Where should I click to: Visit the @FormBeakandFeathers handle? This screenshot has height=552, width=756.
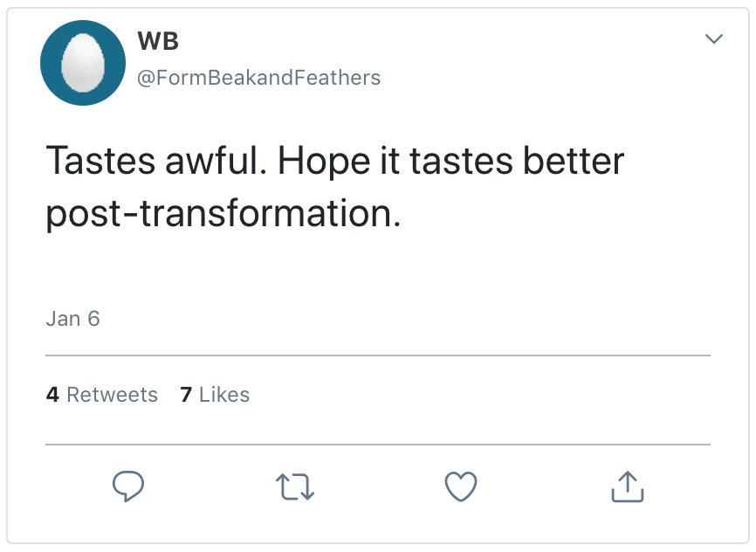[258, 78]
